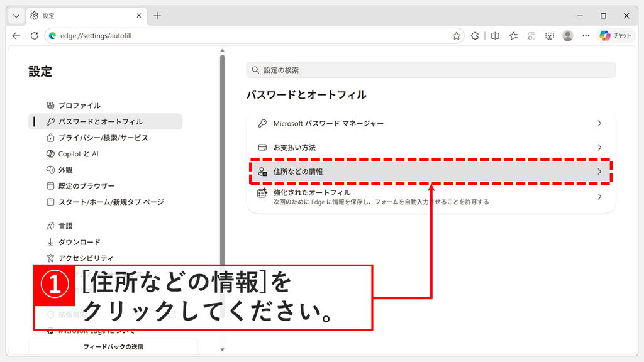Click the sidebar scrollbar up arrow
The height and width of the screenshot is (362, 644).
pos(222,51)
